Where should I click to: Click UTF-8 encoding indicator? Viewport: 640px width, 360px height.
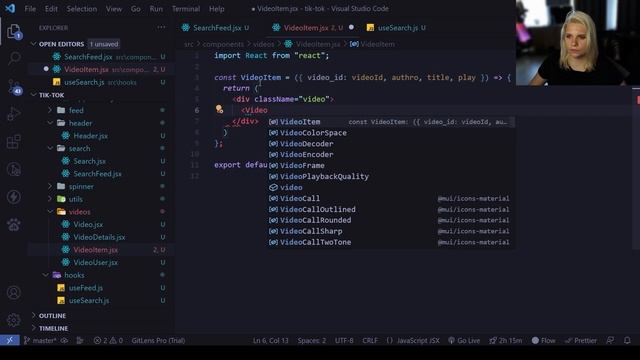tap(344, 340)
